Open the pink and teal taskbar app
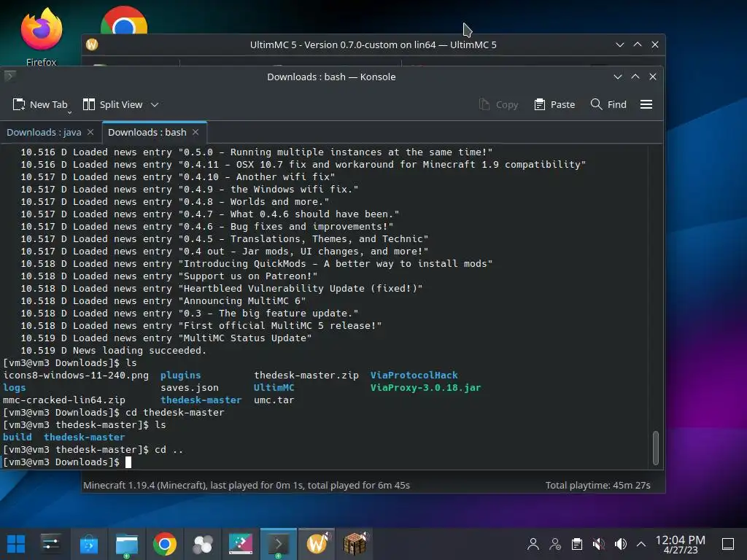This screenshot has height=560, width=747. pos(241,544)
